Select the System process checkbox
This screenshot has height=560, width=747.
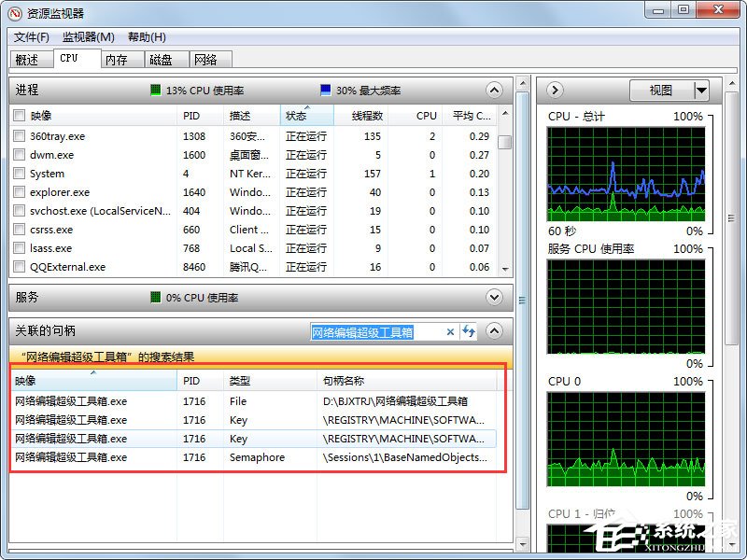(x=18, y=173)
